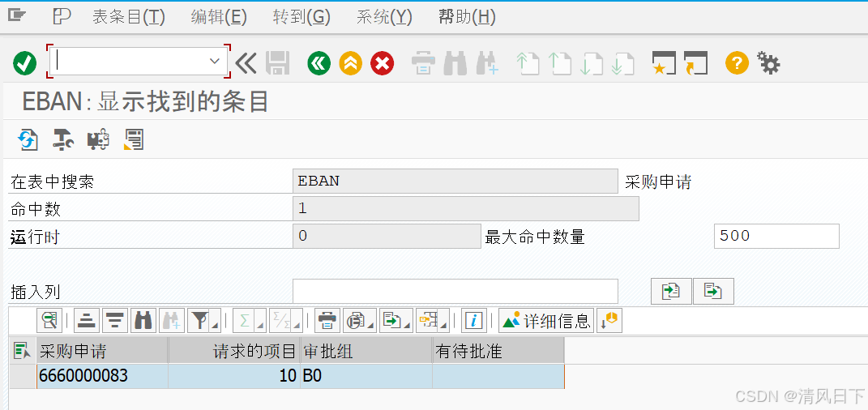Click the select-all icon in grid corner
Image resolution: width=868 pixels, height=410 pixels.
coord(22,350)
